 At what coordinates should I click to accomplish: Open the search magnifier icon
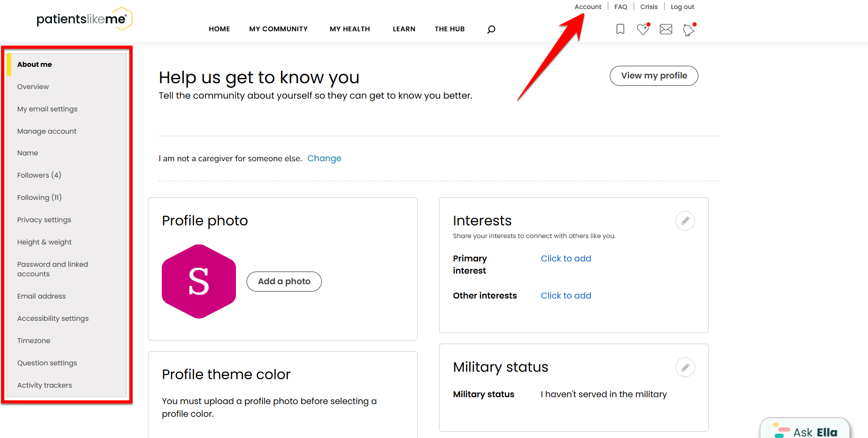[491, 30]
